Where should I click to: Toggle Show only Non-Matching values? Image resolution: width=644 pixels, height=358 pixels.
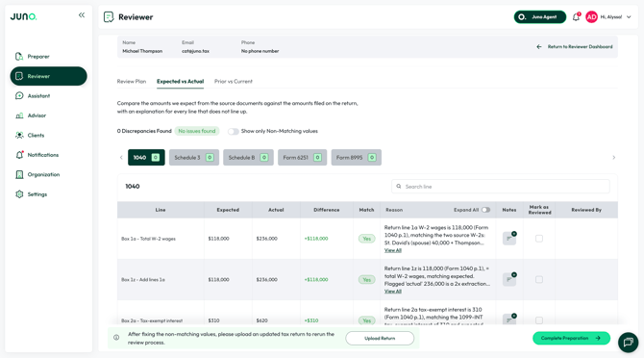tap(234, 132)
